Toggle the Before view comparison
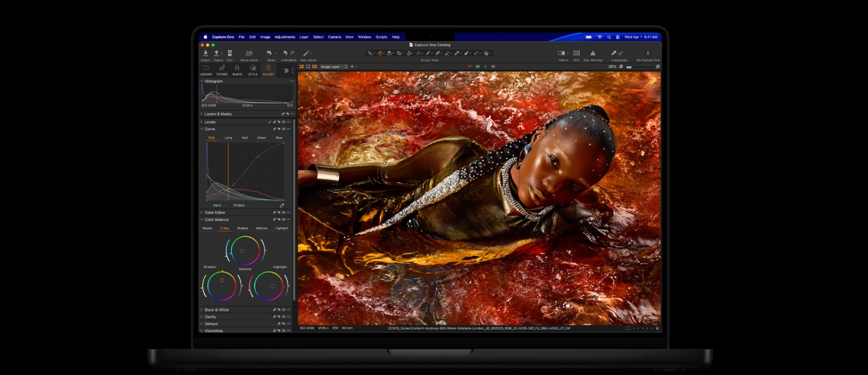 pyautogui.click(x=562, y=54)
